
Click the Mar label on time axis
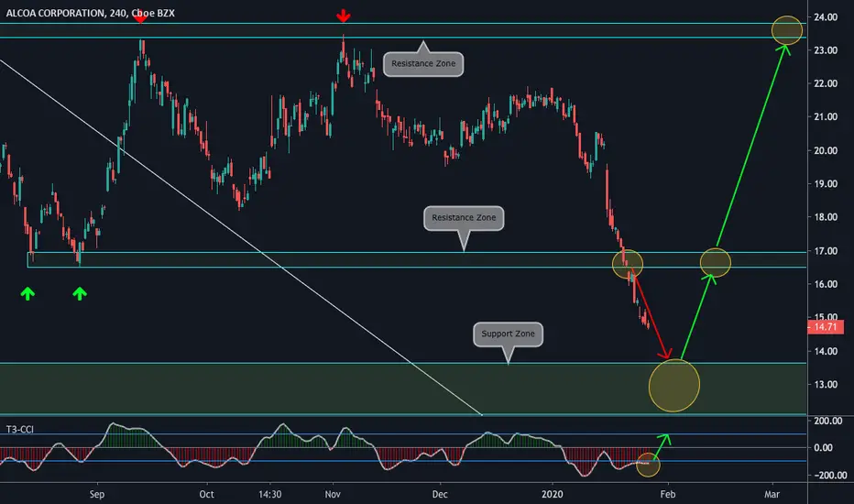click(772, 494)
